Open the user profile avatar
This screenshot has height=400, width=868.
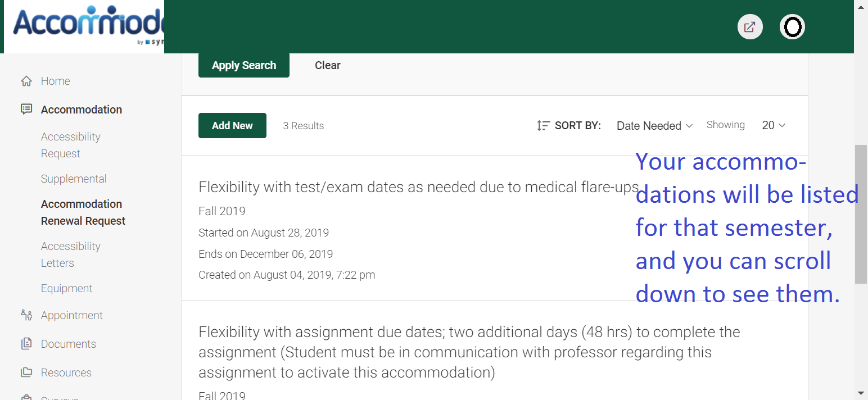[x=792, y=27]
